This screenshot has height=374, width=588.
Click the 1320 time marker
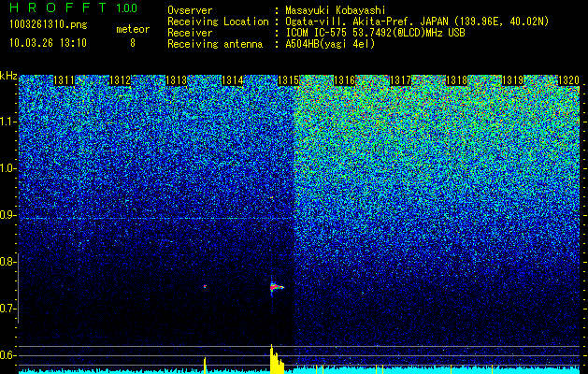pos(568,80)
